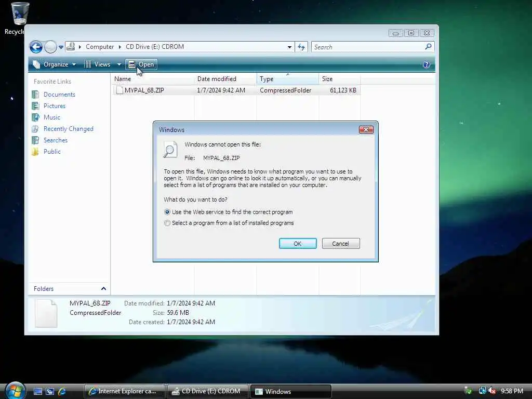Click the Public folder sidebar icon
This screenshot has height=399, width=532.
click(35, 152)
